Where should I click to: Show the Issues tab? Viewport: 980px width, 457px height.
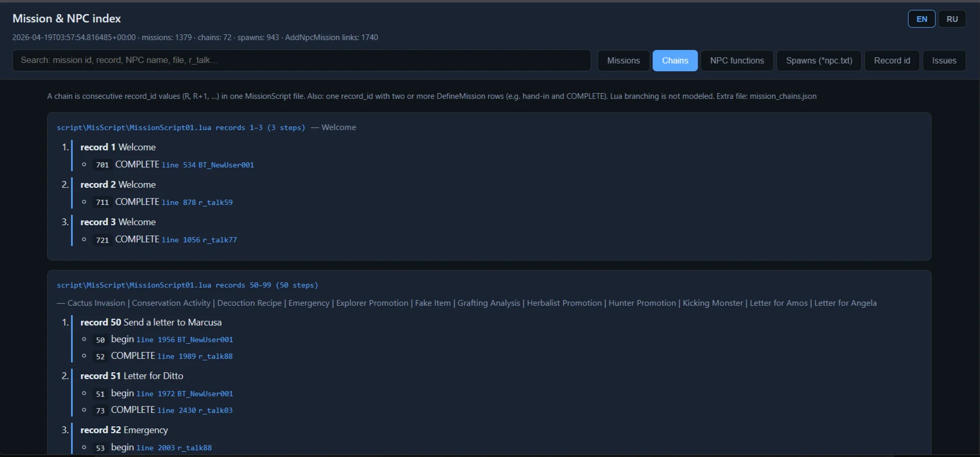pos(944,61)
